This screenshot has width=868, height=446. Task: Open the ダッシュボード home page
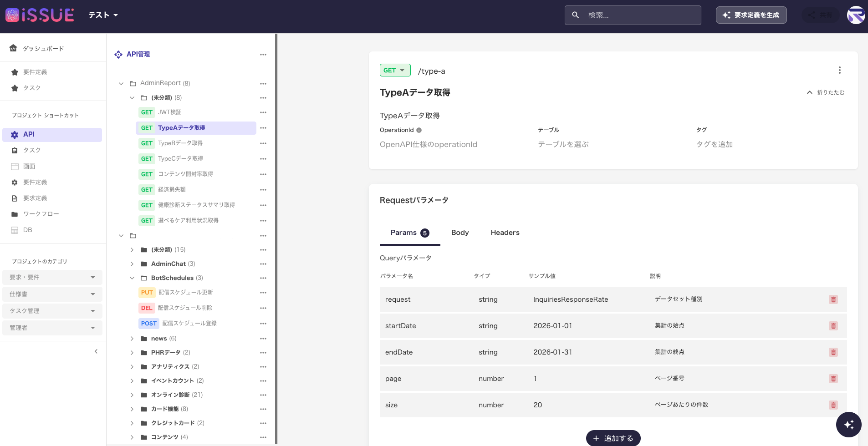43,48
